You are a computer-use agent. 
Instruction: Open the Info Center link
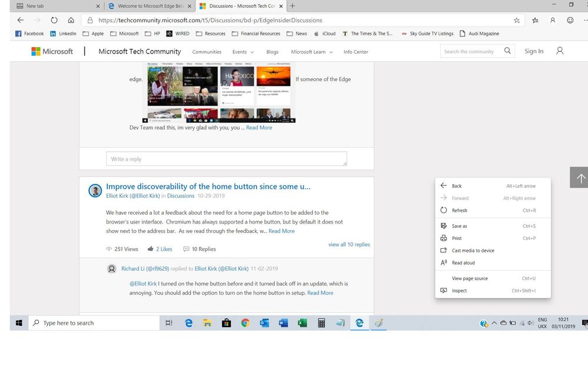(x=356, y=52)
